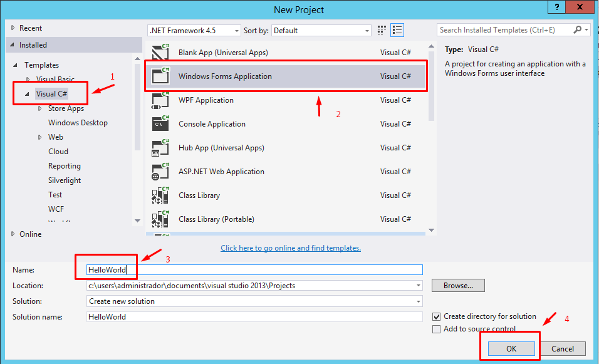This screenshot has height=364, width=599.
Task: Click the Console Application template icon
Action: (x=160, y=124)
